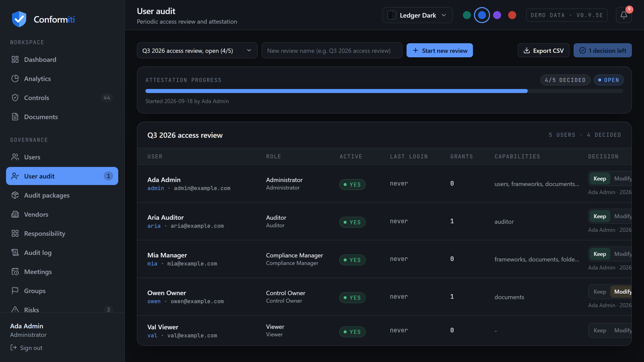Viewport: 644px width, 362px height.
Task: Open the notifications bell
Action: click(x=624, y=15)
